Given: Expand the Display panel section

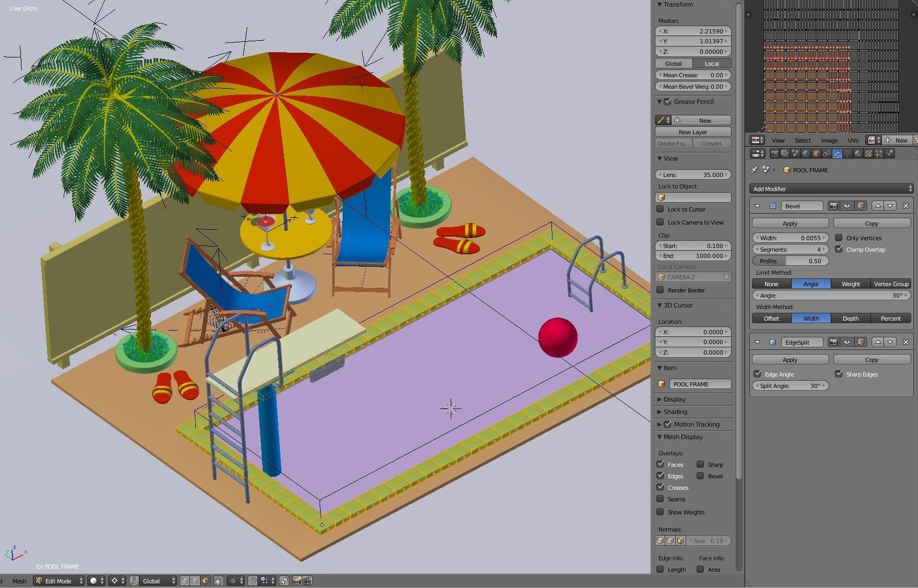Looking at the screenshot, I should click(674, 399).
